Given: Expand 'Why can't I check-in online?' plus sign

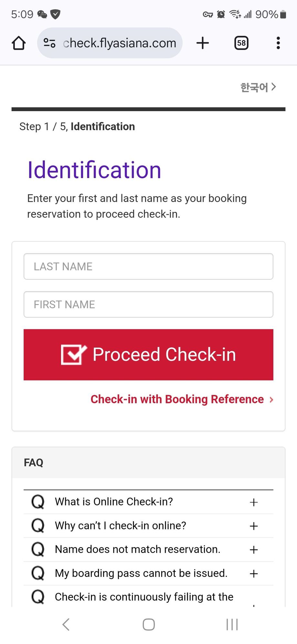Looking at the screenshot, I should tap(254, 526).
